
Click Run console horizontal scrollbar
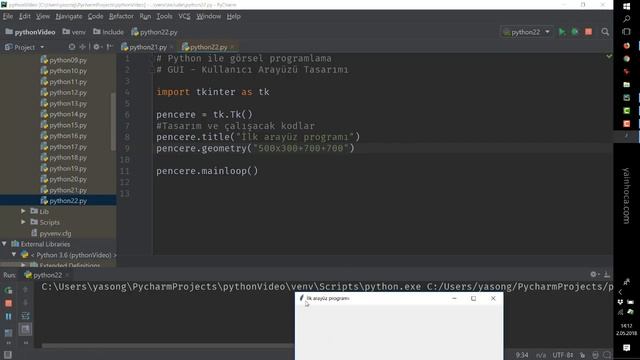(x=167, y=346)
